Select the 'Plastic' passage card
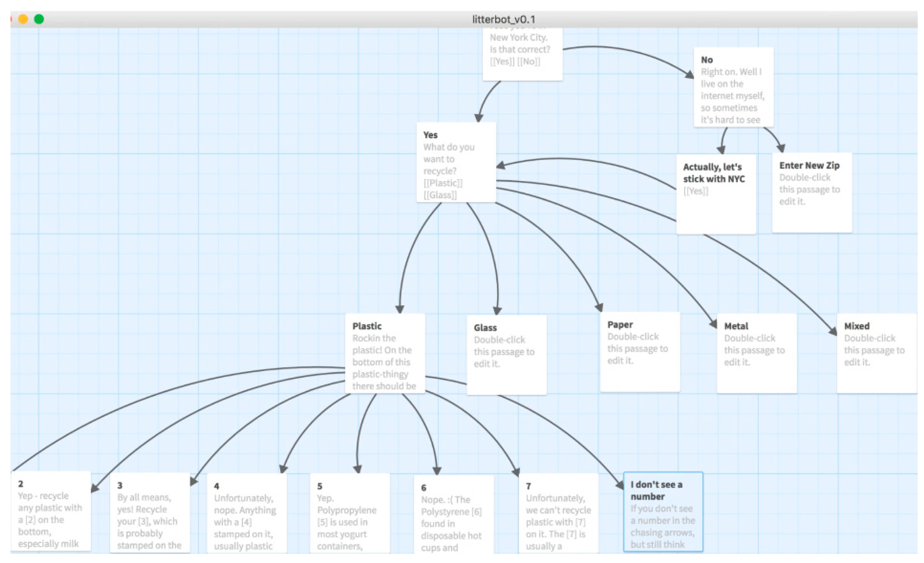The width and height of the screenshot is (924, 563). coord(385,354)
